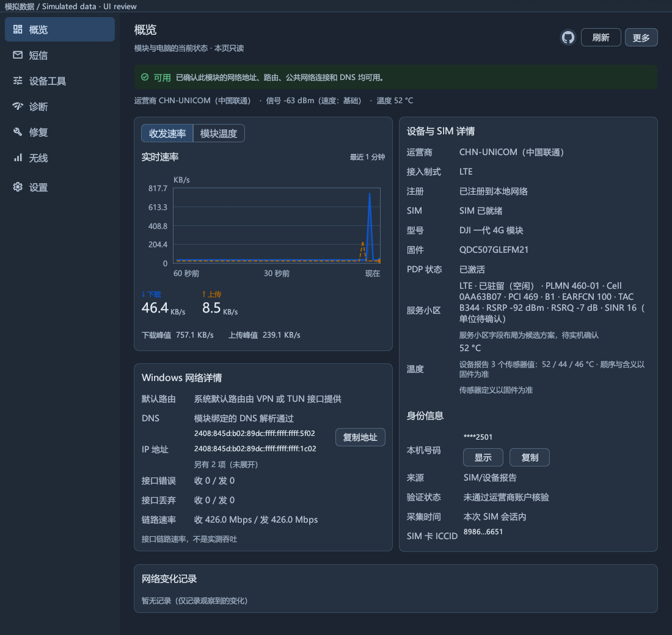Click the device tools sliders icon

coord(18,81)
